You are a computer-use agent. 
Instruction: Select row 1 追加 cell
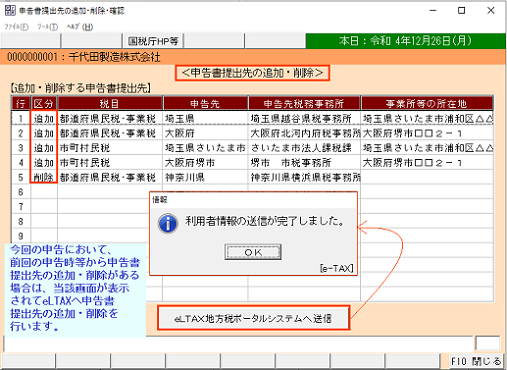click(44, 118)
